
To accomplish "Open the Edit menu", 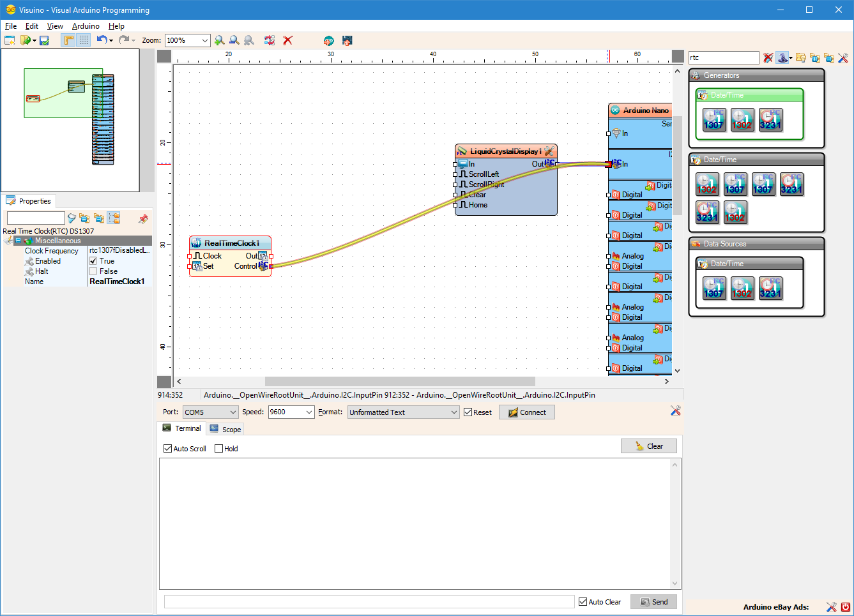I will pyautogui.click(x=32, y=26).
